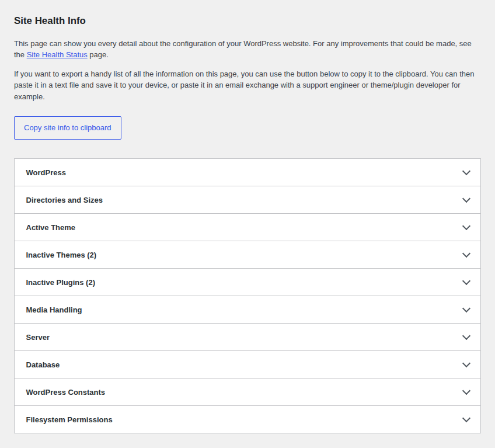Click the chevron icon in Inactive Themes row
This screenshot has width=495, height=448.
pyautogui.click(x=466, y=255)
